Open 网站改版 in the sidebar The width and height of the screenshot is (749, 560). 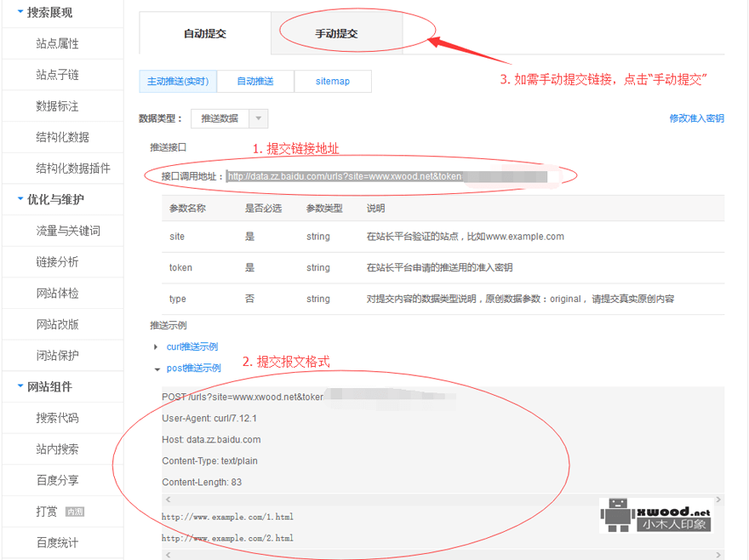[x=57, y=324]
